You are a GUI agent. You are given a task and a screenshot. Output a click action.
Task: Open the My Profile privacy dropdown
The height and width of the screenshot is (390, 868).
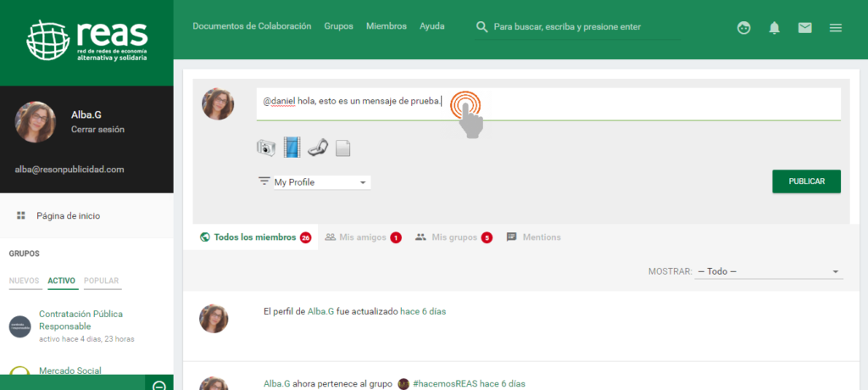(x=321, y=182)
